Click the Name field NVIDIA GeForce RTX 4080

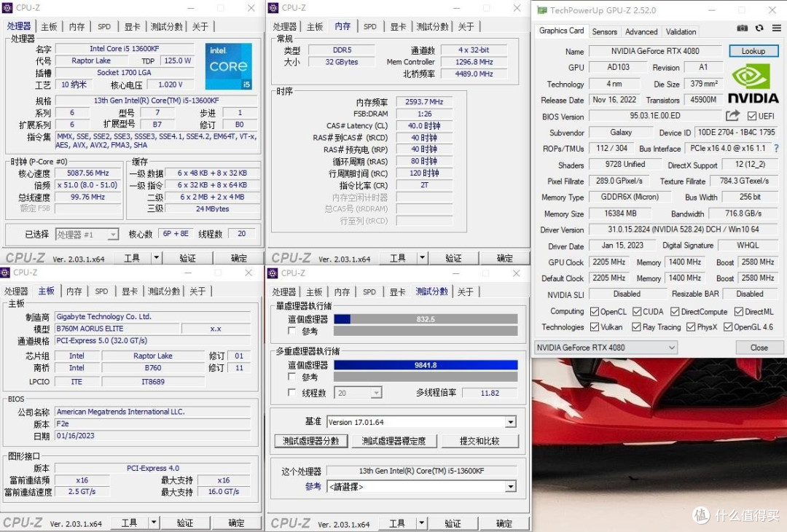pyautogui.click(x=655, y=51)
